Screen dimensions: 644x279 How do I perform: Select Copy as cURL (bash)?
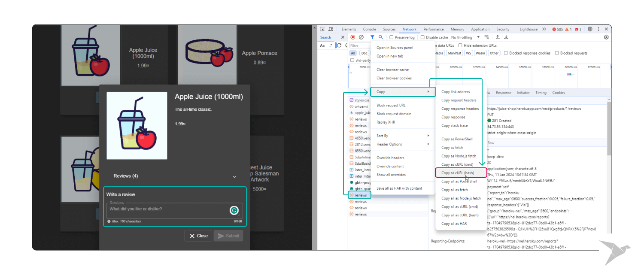pyautogui.click(x=460, y=173)
